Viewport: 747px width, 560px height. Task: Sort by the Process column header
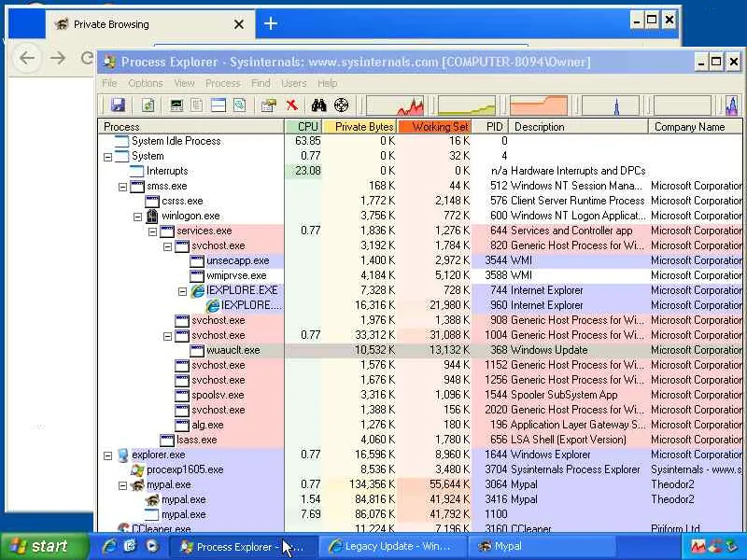[191, 127]
